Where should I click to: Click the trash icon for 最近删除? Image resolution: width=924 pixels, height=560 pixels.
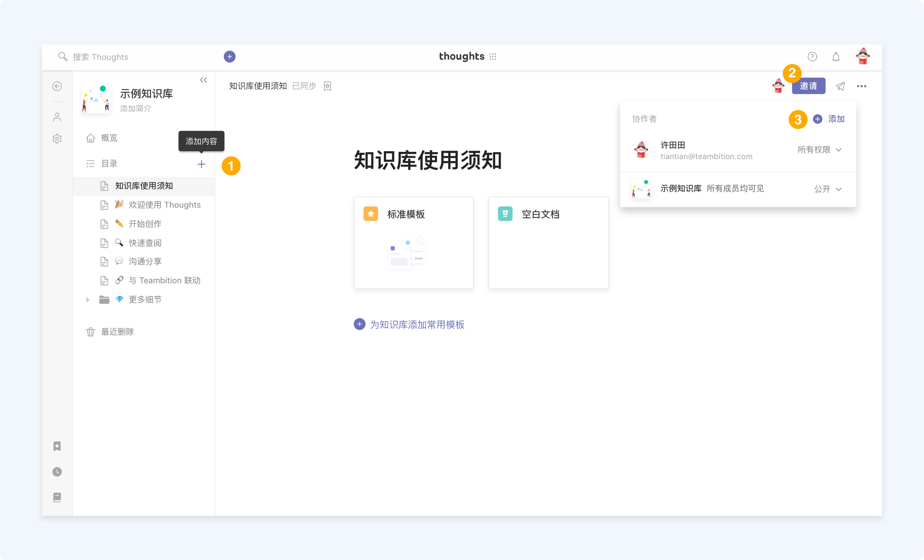coord(90,332)
